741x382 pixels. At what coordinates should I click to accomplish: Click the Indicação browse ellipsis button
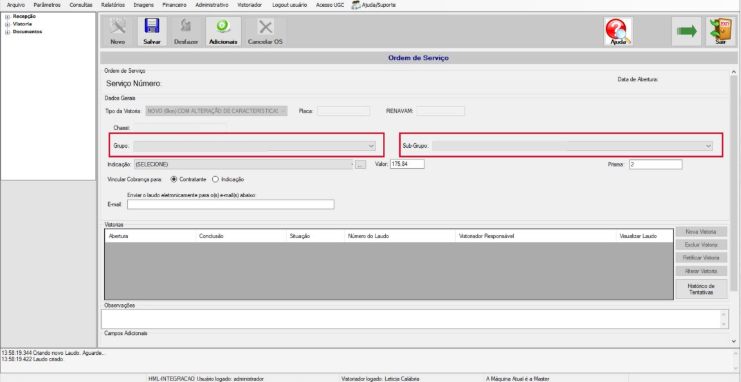pyautogui.click(x=361, y=165)
